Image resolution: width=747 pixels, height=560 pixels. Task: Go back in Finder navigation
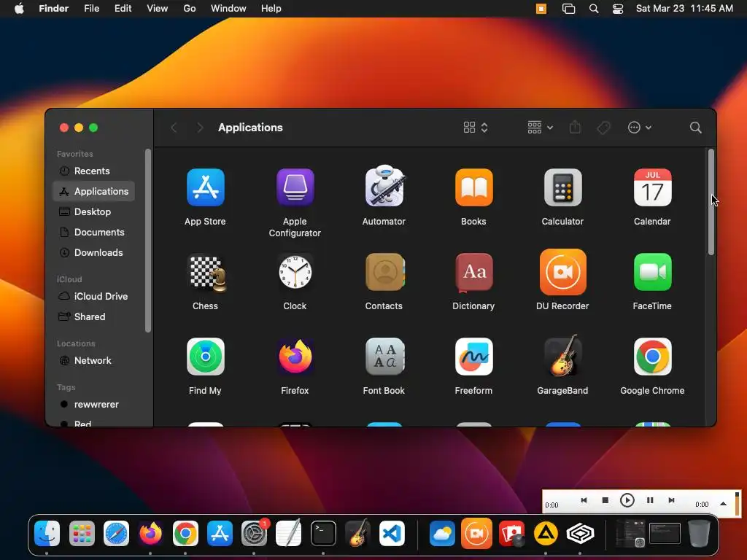[174, 128]
